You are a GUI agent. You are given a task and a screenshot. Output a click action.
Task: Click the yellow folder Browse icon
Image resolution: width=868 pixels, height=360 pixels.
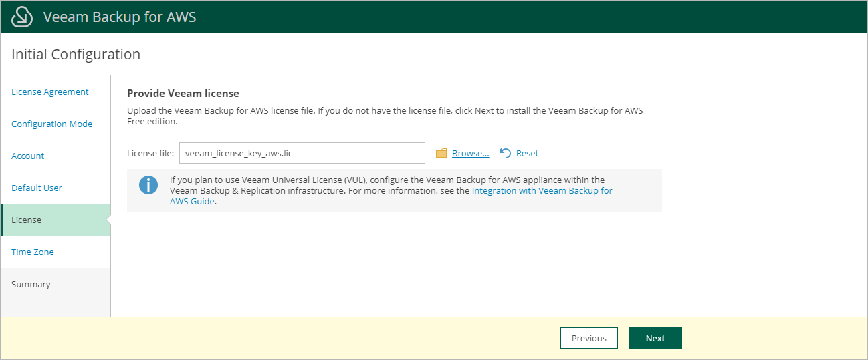coord(441,154)
